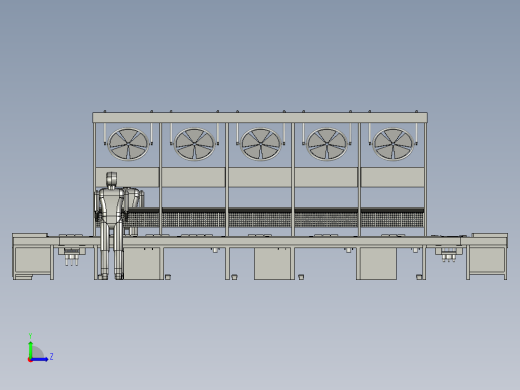Select the middle fan of the five

tap(261, 144)
